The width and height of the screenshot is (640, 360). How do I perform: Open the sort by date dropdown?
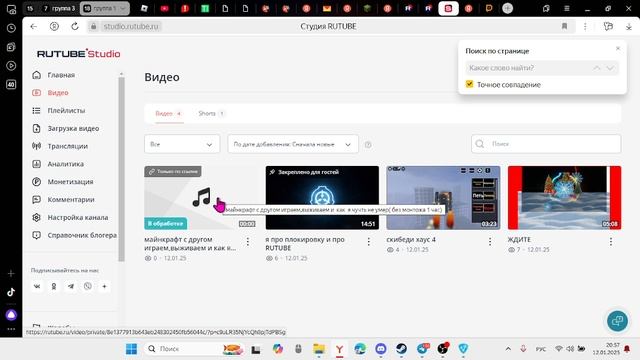click(293, 144)
